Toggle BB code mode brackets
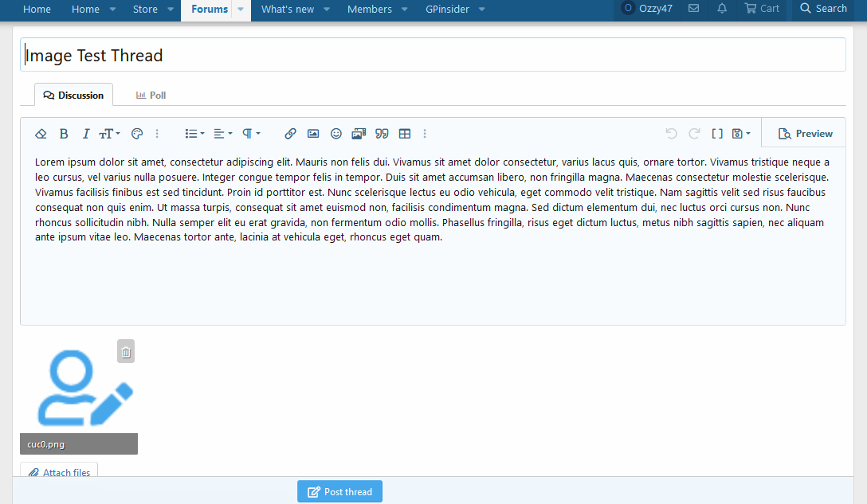This screenshot has width=867, height=504. 717,134
